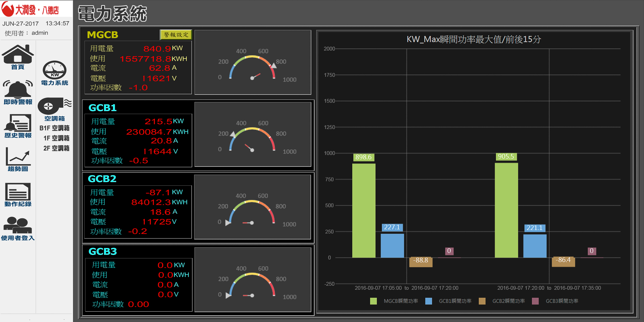Click the 趨勢圖 link text
Image resolution: width=644 pixels, height=322 pixels.
pyautogui.click(x=18, y=169)
